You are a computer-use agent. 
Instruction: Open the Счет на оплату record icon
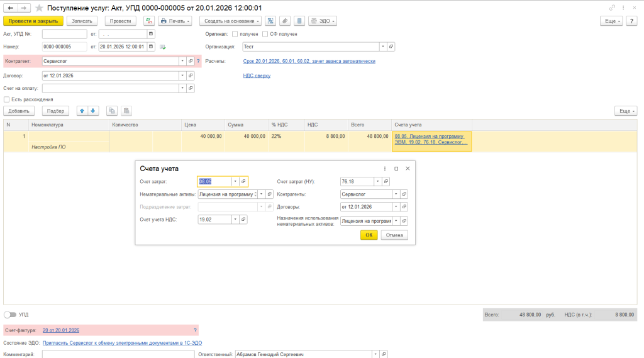(x=191, y=88)
